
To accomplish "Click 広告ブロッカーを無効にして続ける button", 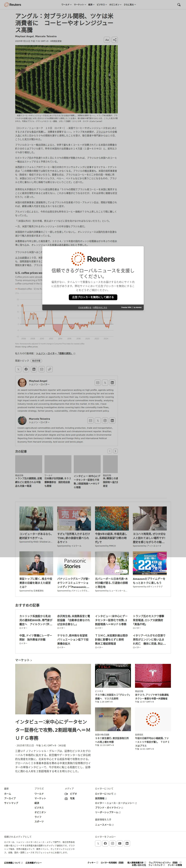I will [x=93, y=297].
